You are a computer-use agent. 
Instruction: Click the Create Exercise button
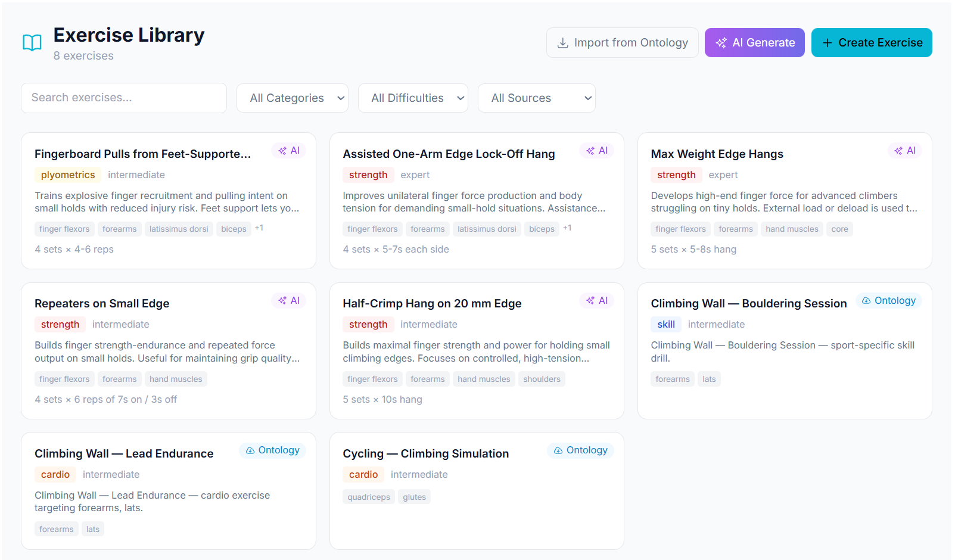(x=872, y=43)
